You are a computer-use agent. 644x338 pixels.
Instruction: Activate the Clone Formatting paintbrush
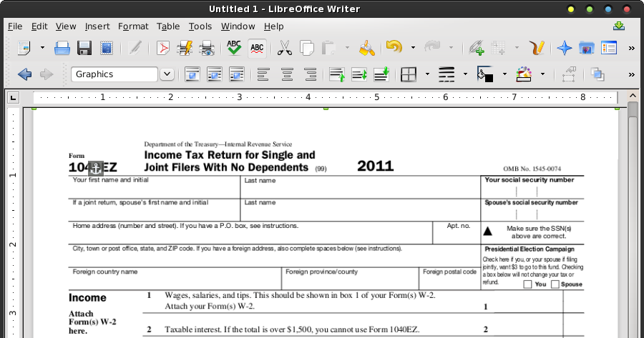click(367, 48)
